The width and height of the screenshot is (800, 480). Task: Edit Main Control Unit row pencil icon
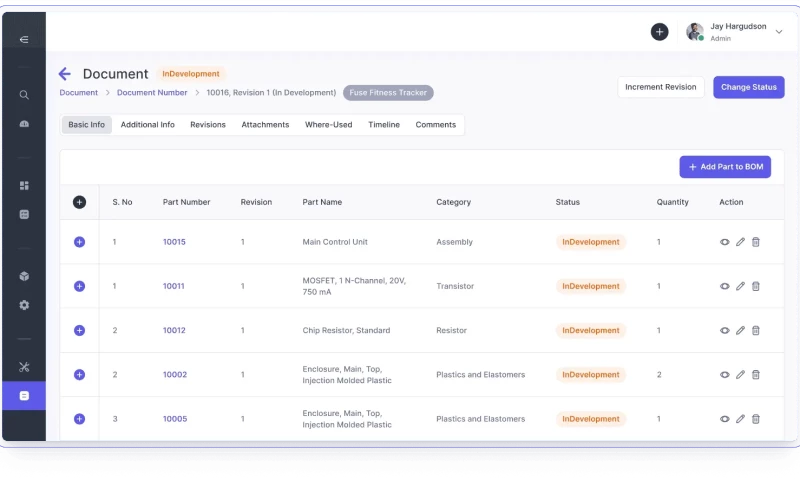coord(740,242)
